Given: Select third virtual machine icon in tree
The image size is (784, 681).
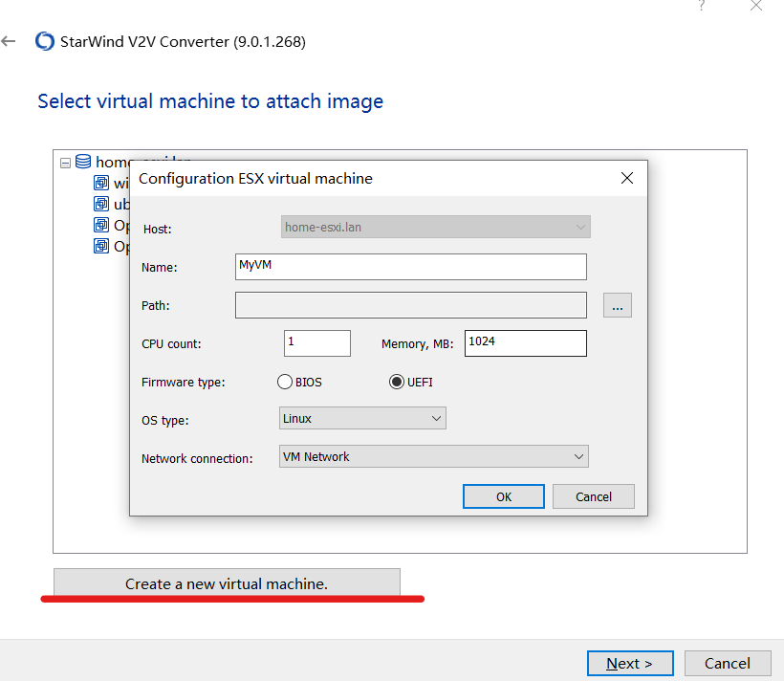Looking at the screenshot, I should click(101, 225).
